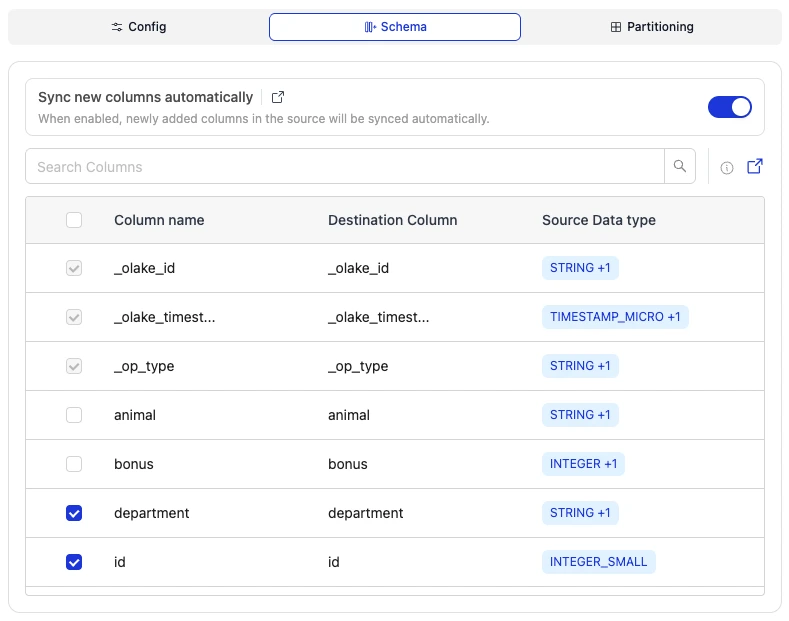Open external link next to Sync new columns

click(x=278, y=97)
